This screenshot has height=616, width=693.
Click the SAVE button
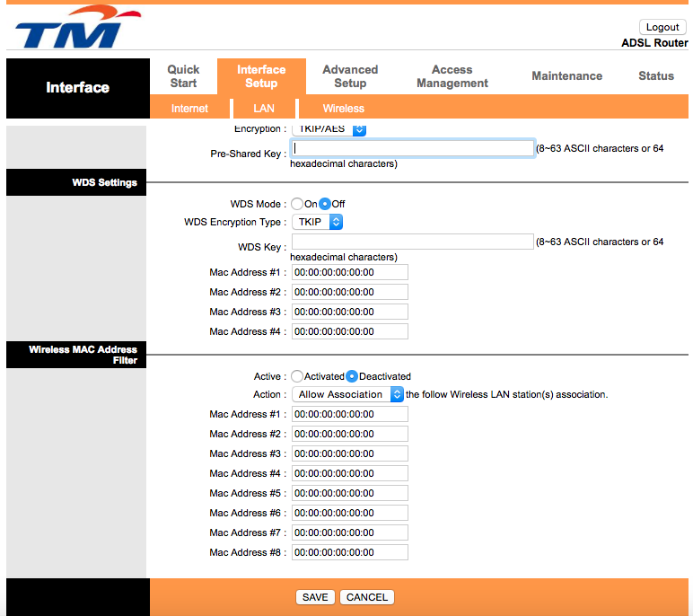click(315, 597)
